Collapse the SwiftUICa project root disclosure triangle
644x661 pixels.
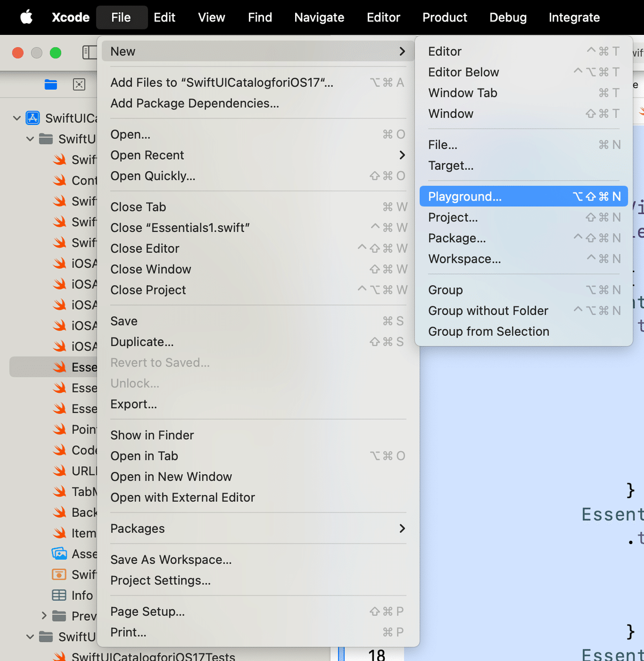(17, 118)
